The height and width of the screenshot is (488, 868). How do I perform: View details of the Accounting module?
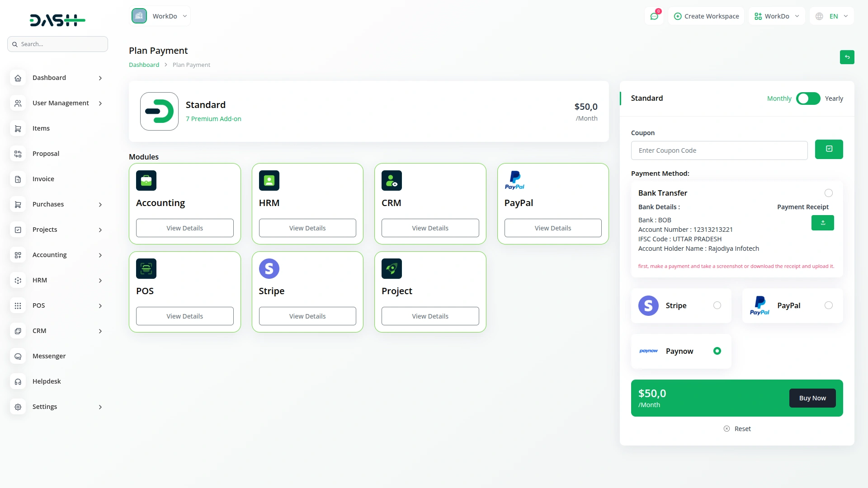184,228
